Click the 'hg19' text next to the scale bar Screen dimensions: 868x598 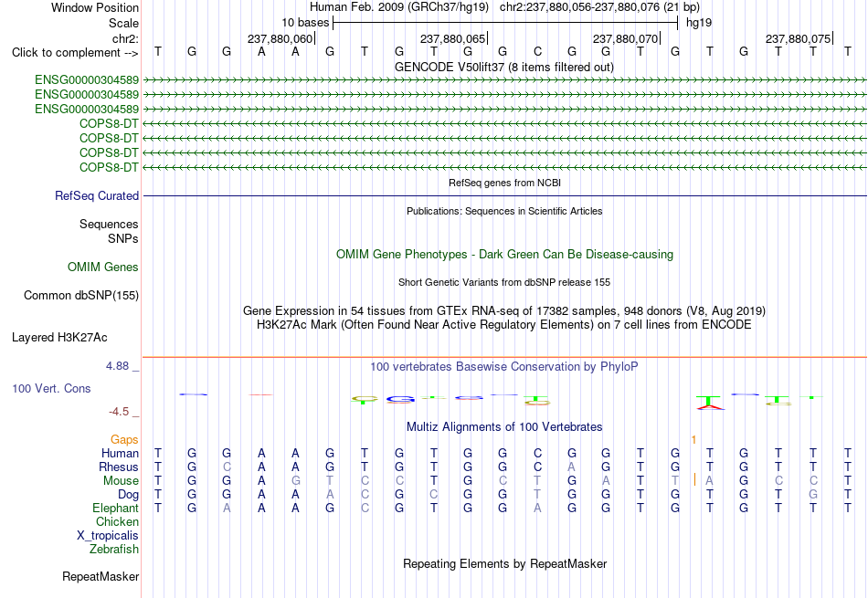699,23
